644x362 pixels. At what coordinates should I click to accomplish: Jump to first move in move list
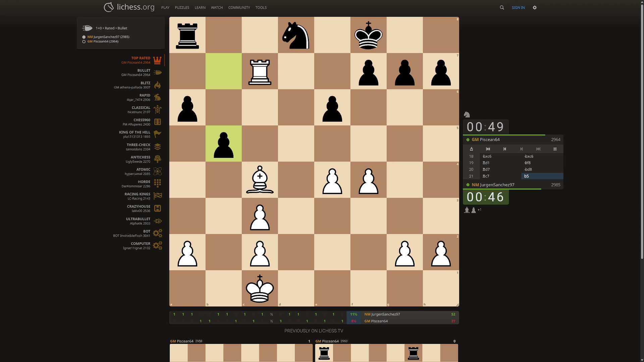coord(488,149)
